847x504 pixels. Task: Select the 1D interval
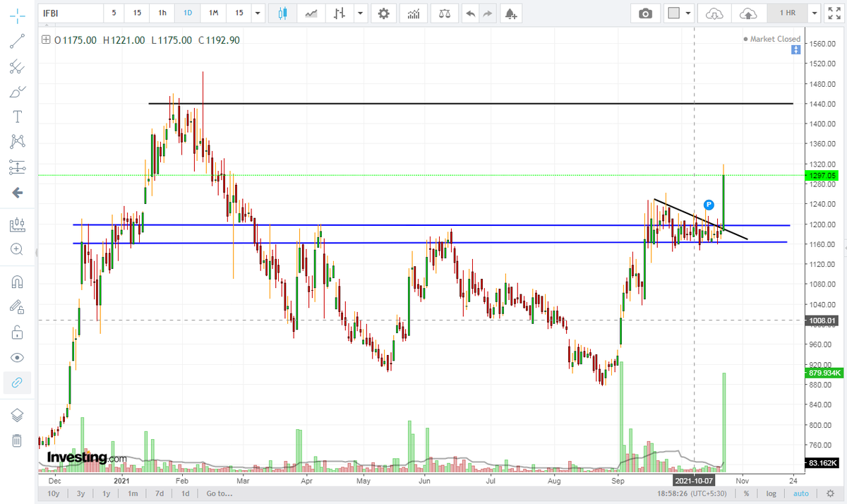pyautogui.click(x=187, y=13)
